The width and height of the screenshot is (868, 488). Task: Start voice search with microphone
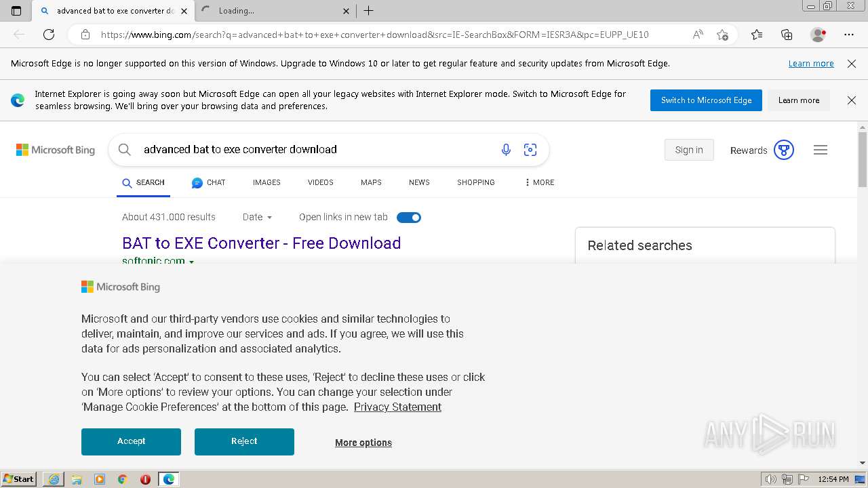pos(506,150)
